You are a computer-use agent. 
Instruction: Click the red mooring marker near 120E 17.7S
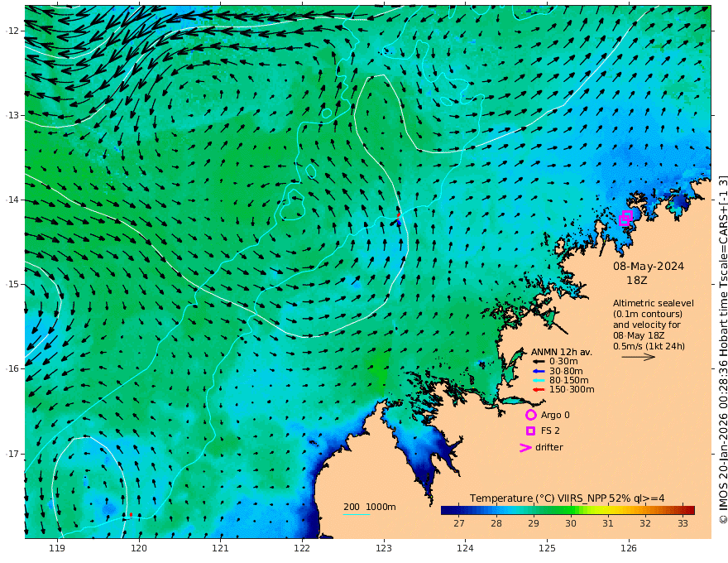click(131, 514)
